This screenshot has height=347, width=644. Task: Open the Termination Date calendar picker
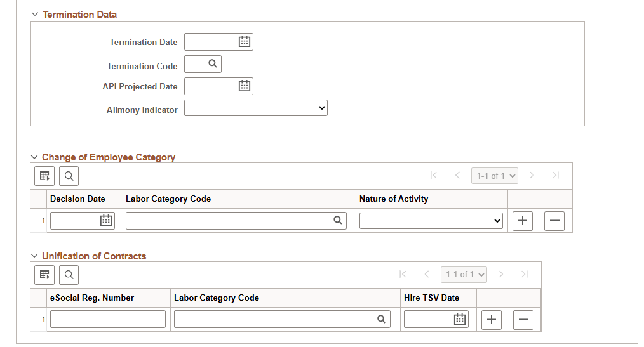pyautogui.click(x=245, y=41)
